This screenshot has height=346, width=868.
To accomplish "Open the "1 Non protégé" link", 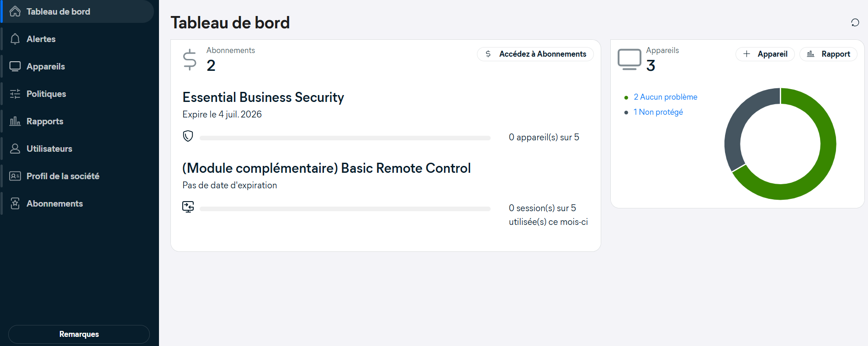I will pyautogui.click(x=658, y=112).
